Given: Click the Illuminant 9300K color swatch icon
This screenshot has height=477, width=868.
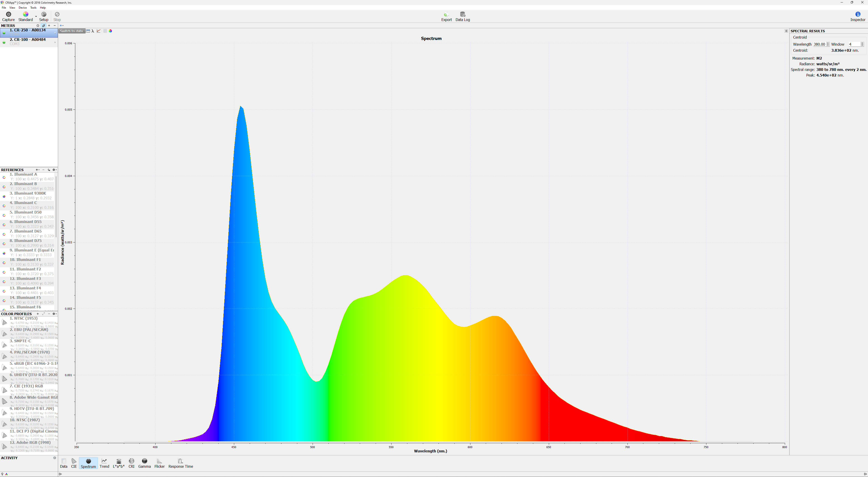Looking at the screenshot, I should click(4, 196).
